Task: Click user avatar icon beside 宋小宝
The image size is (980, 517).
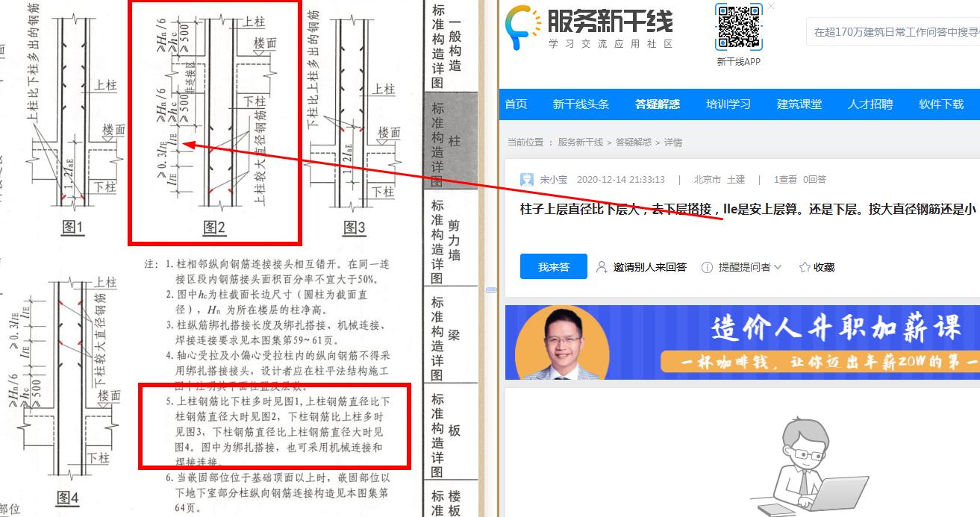Action: [527, 179]
